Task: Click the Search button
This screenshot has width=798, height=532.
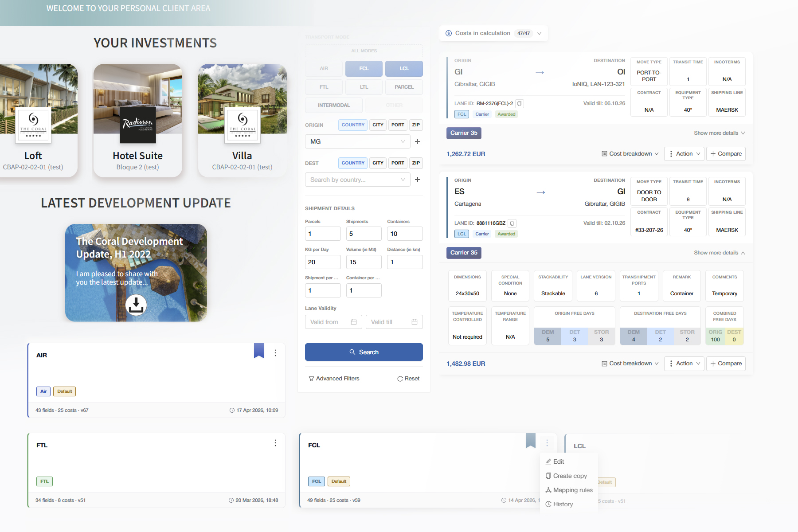Action: [364, 352]
